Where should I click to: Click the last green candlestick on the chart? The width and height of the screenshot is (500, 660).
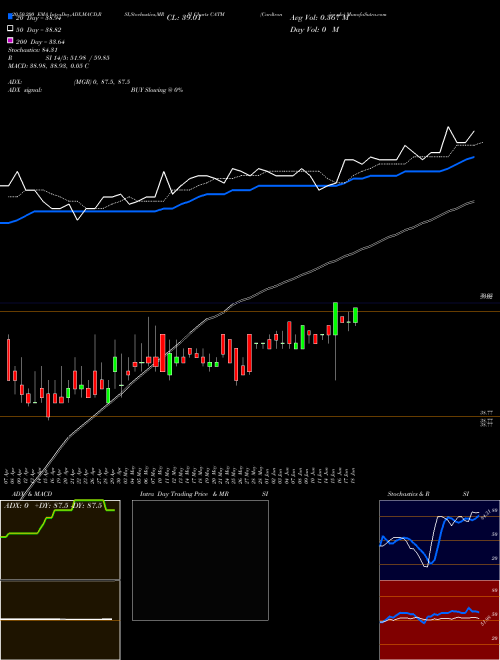[x=356, y=315]
